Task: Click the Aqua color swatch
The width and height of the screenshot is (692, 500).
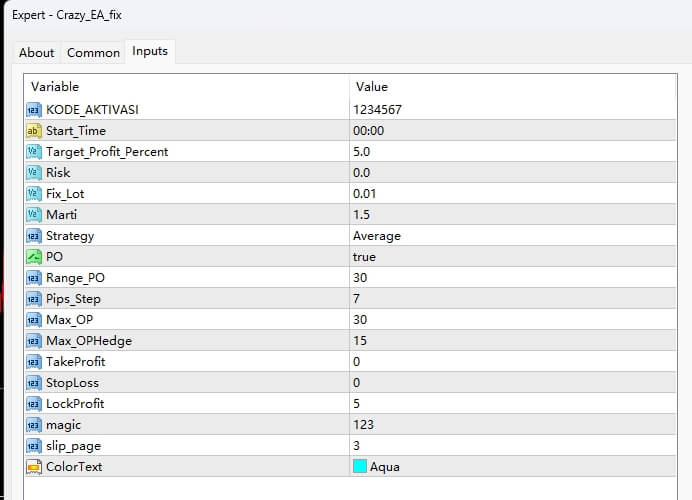Action: (360, 466)
